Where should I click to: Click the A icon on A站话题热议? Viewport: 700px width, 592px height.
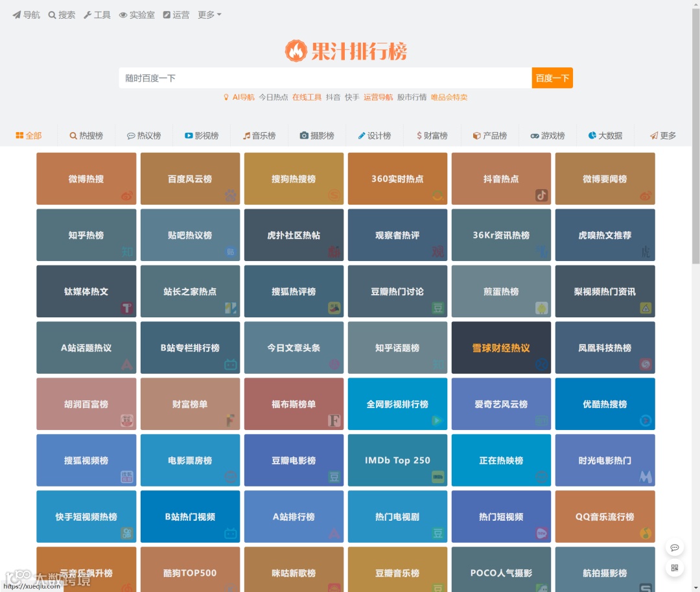tap(127, 365)
